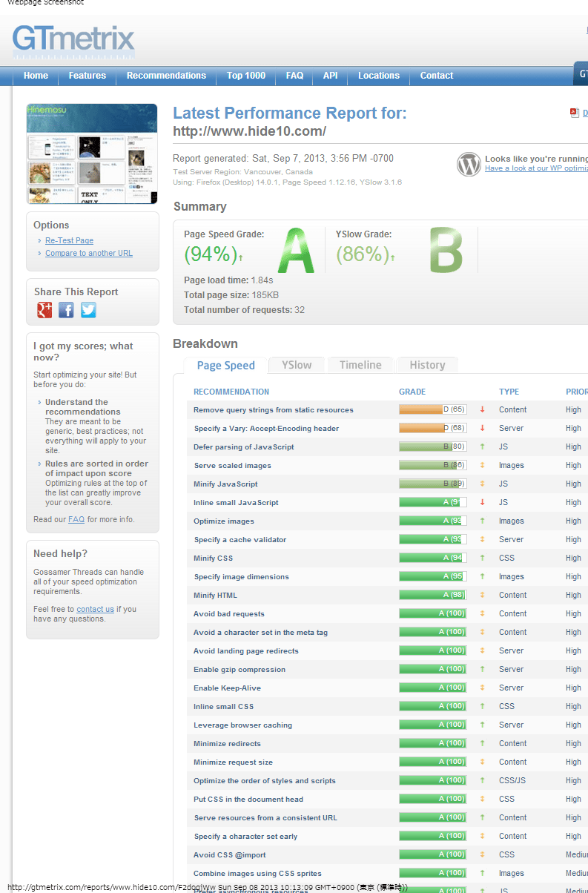Click trend icon for Minify JavaScript row
Image resolution: width=588 pixels, height=893 pixels.
click(x=482, y=484)
